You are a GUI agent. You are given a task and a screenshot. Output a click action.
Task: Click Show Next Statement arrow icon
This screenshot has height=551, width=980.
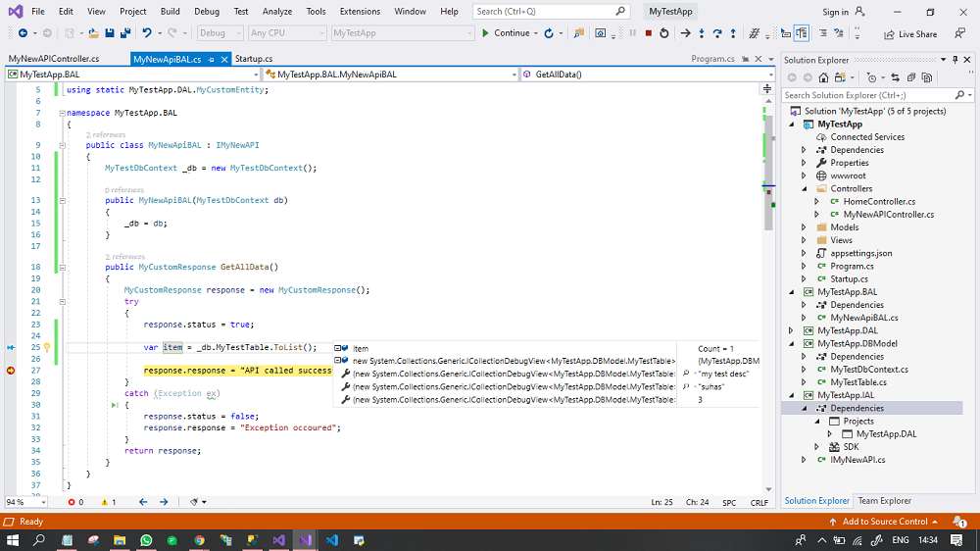686,33
